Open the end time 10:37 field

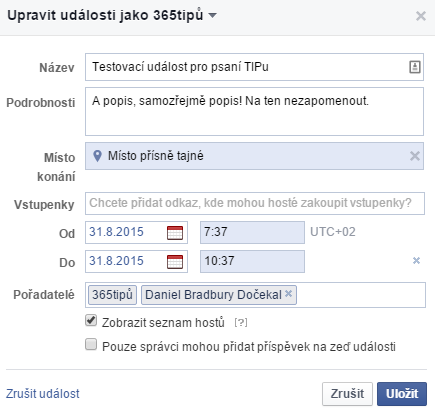point(252,261)
